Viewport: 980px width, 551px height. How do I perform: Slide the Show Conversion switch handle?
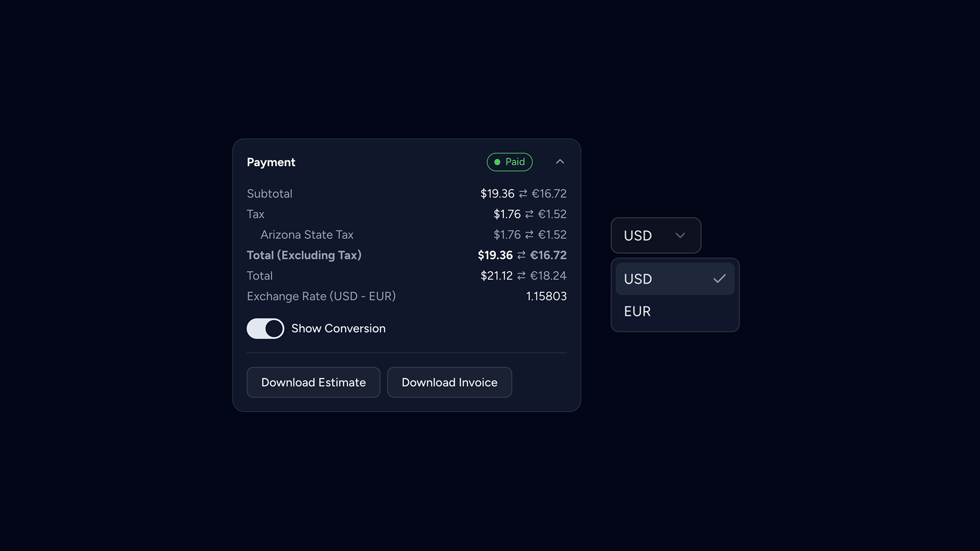(274, 329)
